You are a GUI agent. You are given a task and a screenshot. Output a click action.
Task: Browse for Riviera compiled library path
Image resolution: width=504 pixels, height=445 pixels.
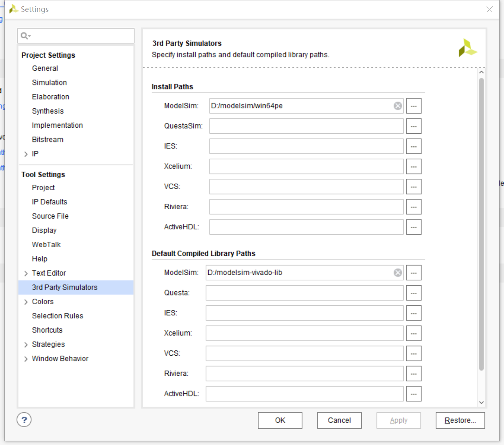(x=413, y=374)
